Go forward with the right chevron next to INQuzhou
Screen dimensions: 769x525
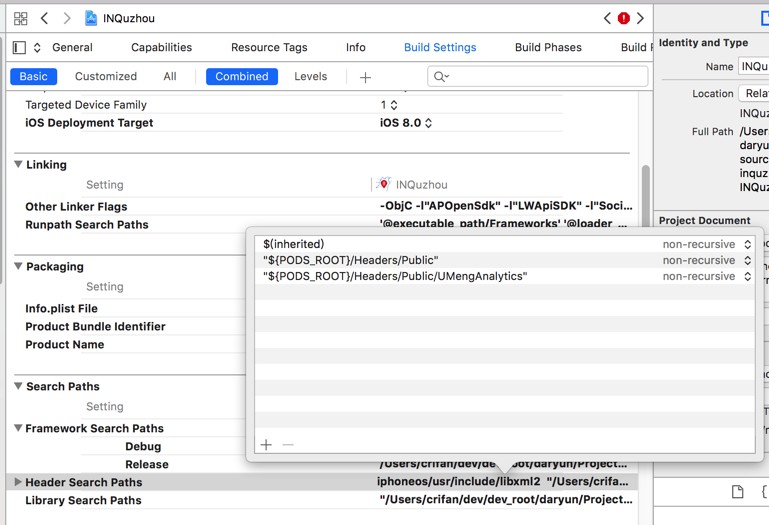point(67,19)
